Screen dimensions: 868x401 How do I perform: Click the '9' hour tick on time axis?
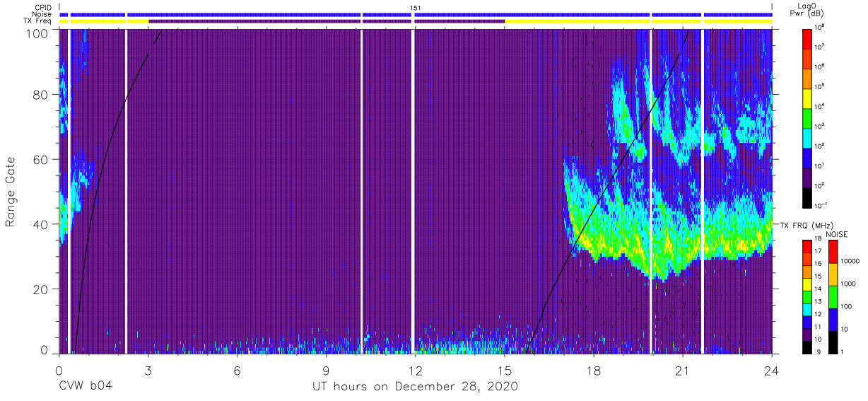[326, 370]
